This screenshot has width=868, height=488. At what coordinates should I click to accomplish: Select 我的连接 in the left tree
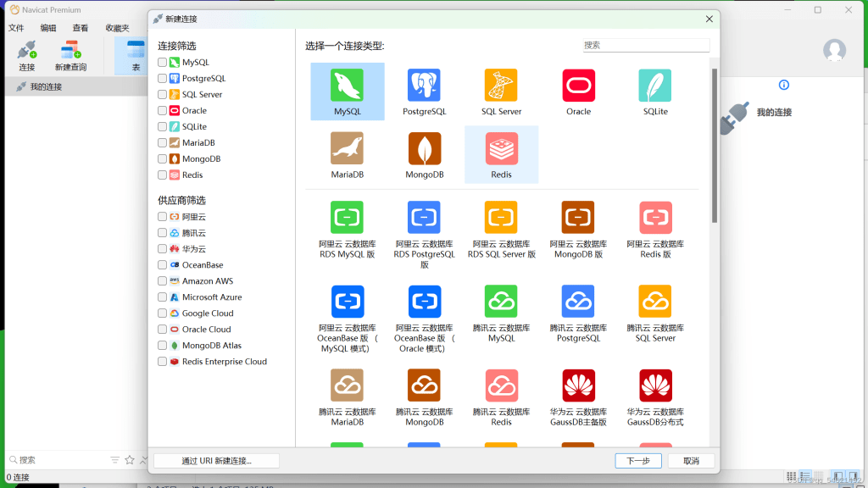coord(46,86)
